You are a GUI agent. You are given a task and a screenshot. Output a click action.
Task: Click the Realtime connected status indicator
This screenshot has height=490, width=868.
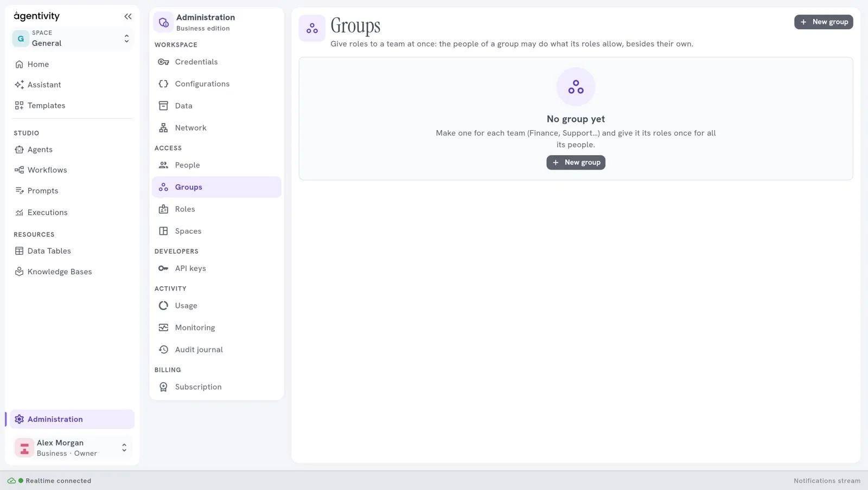tap(49, 481)
